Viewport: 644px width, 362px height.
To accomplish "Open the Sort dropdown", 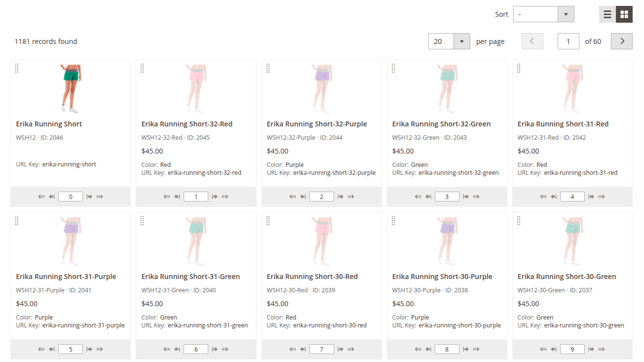I will click(x=543, y=14).
